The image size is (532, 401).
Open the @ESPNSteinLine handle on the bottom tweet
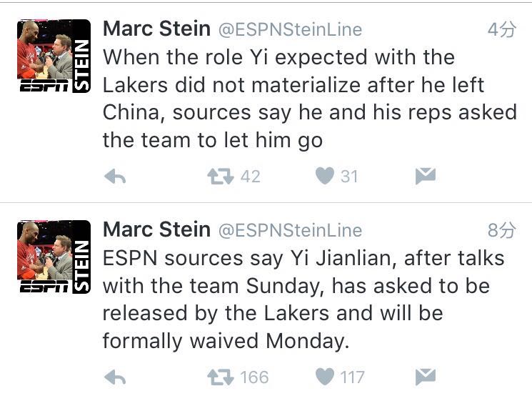tap(289, 230)
